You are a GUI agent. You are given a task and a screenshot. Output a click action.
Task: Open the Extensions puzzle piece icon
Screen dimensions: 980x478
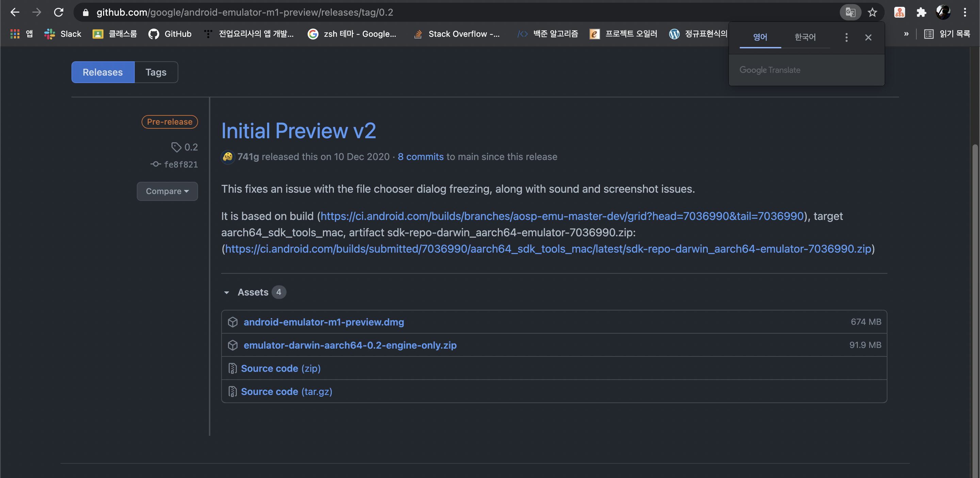coord(921,12)
